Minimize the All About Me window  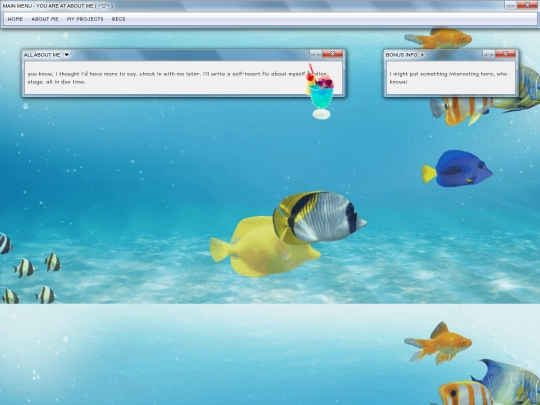[315, 54]
